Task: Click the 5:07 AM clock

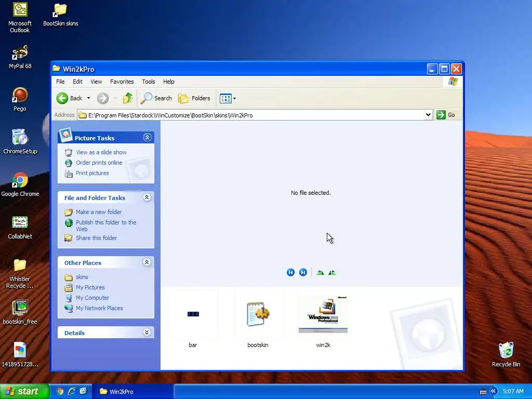Action: (513, 392)
